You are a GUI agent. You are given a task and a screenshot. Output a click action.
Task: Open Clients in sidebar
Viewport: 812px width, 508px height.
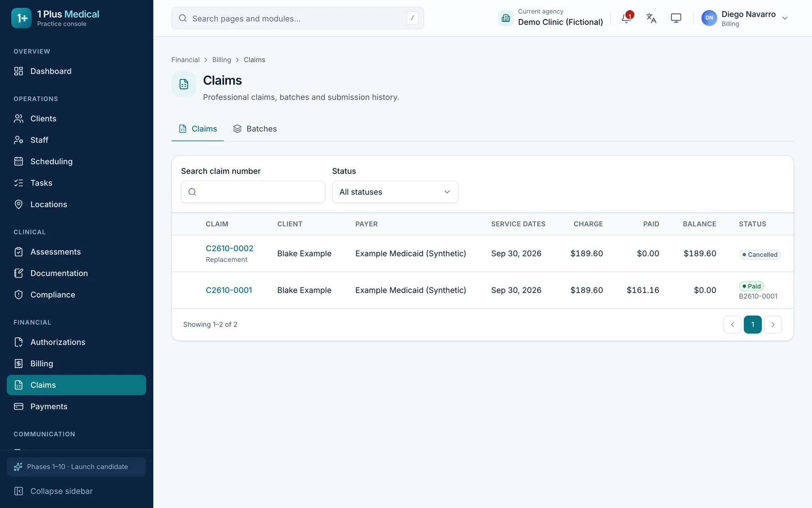(x=76, y=119)
